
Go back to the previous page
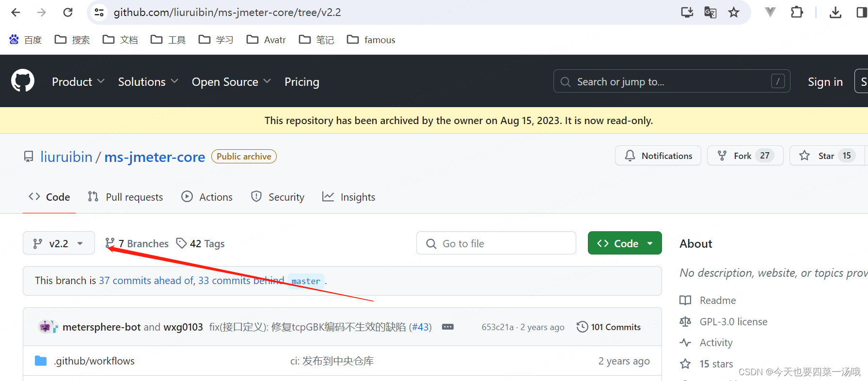click(16, 13)
